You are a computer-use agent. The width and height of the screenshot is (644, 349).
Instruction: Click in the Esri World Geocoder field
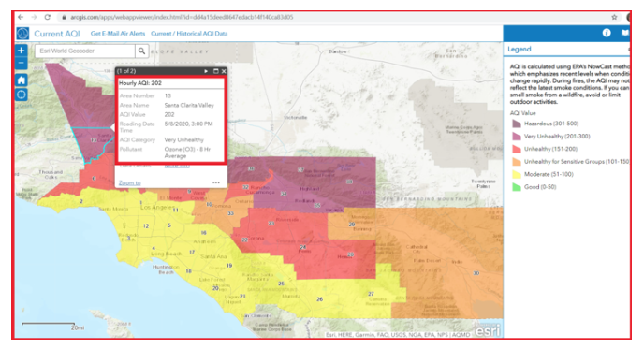[x=85, y=51]
